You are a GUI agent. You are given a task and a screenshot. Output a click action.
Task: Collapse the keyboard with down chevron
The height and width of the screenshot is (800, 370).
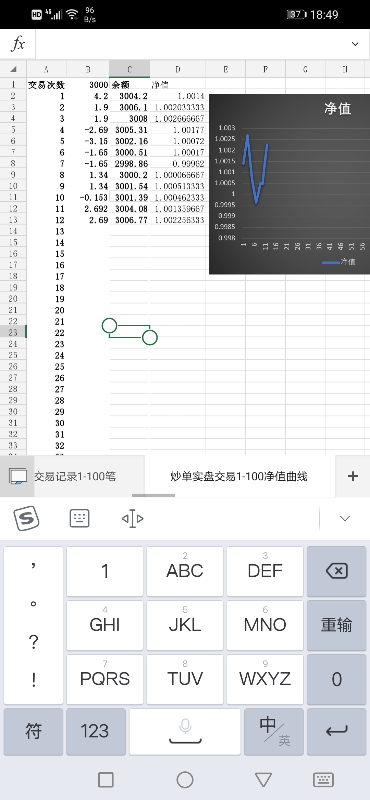(345, 518)
